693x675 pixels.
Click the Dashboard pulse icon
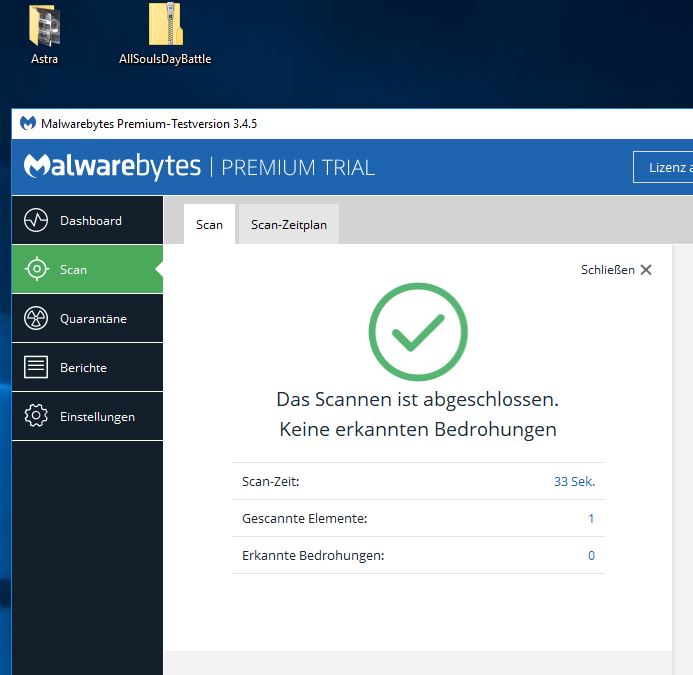(x=36, y=220)
